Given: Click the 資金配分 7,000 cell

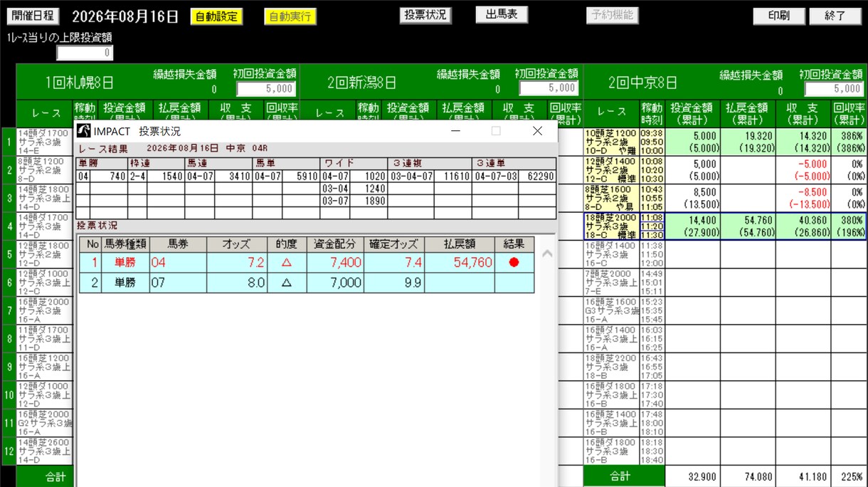Looking at the screenshot, I should point(335,283).
